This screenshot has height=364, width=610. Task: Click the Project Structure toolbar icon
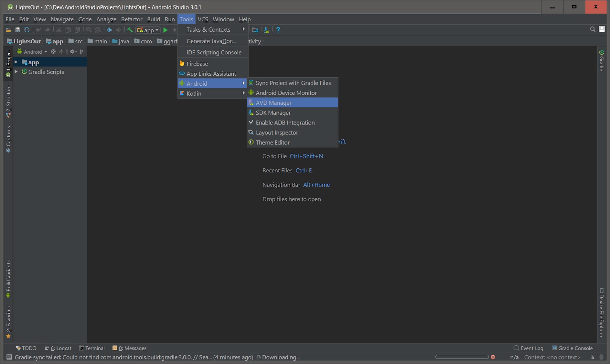255,30
